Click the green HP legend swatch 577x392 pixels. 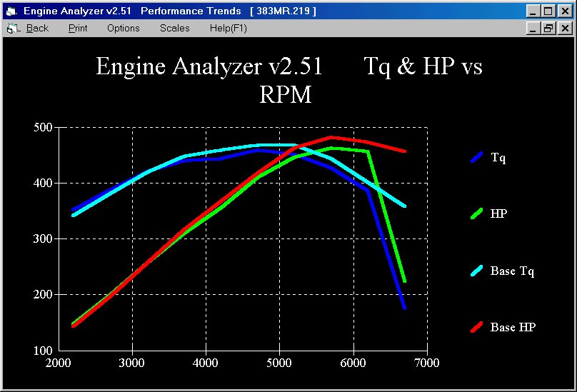point(476,213)
